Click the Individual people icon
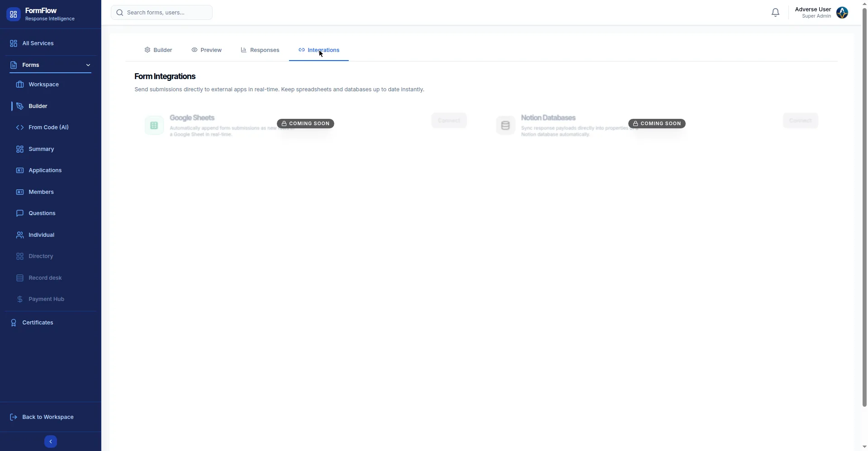This screenshot has height=451, width=868. pyautogui.click(x=20, y=235)
